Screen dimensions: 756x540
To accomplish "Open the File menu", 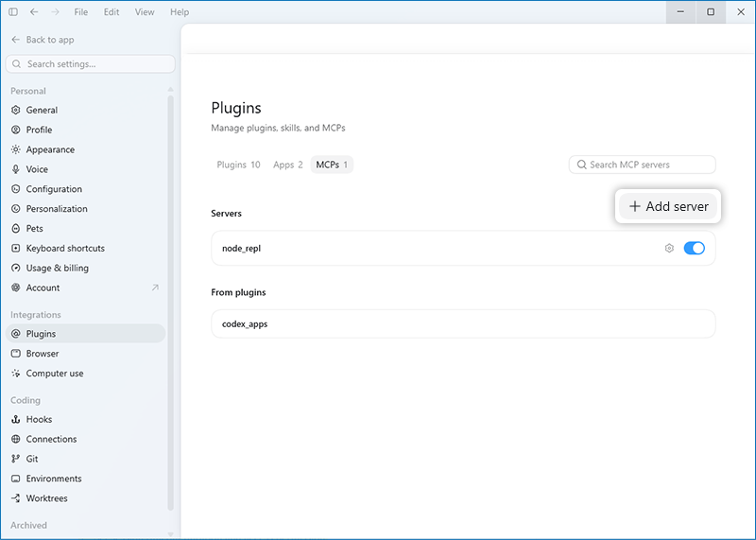I will [x=81, y=12].
